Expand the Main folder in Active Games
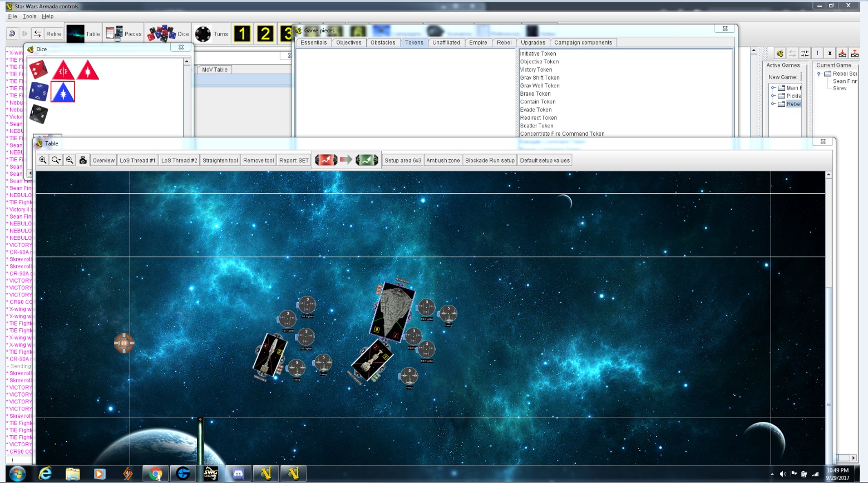Image resolution: width=868 pixels, height=483 pixels. click(x=773, y=88)
